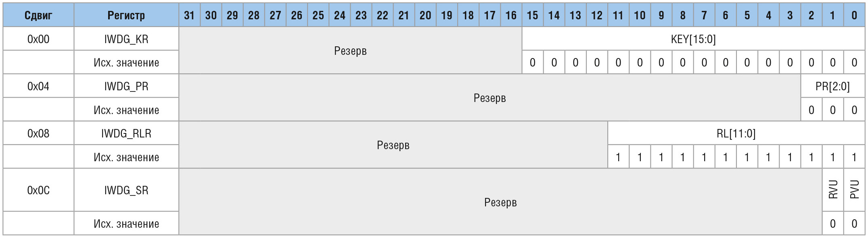Click bit 31 column header
Screen dimensions: 868x237
[189, 15]
